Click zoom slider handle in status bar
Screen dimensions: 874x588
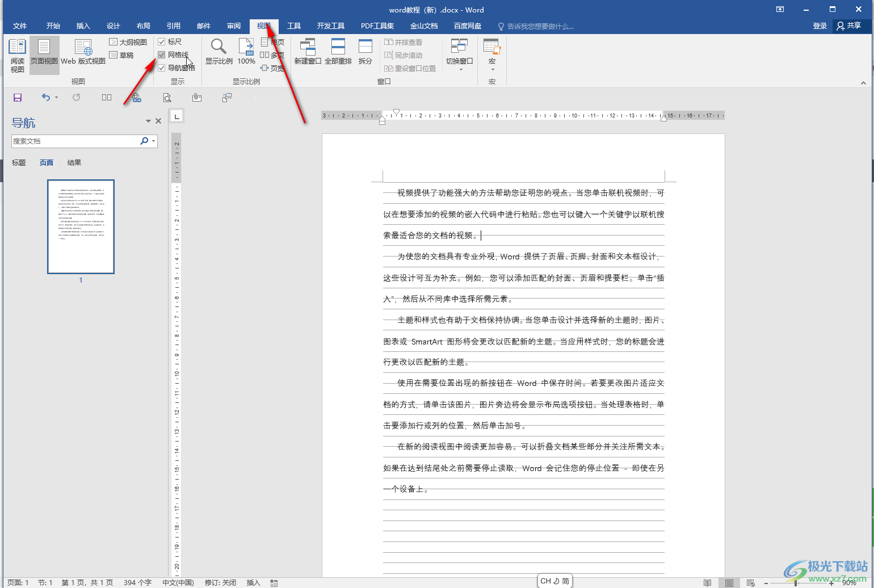(796, 583)
